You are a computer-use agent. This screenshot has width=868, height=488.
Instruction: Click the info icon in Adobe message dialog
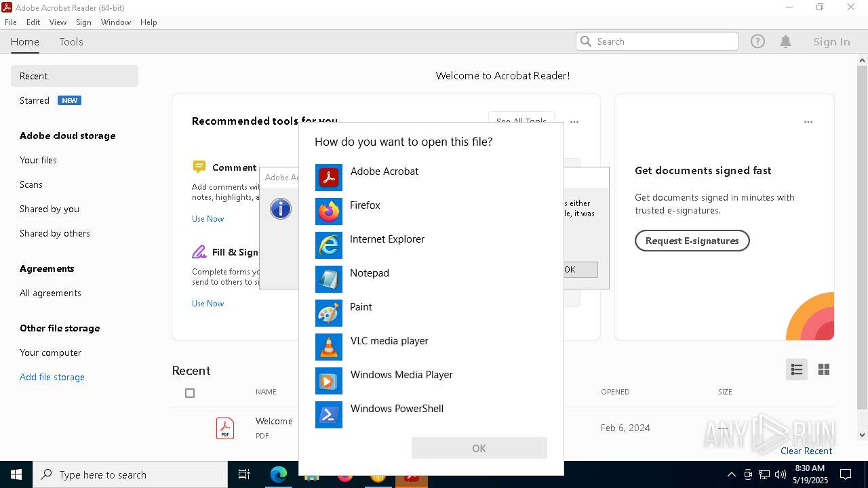coord(281,209)
